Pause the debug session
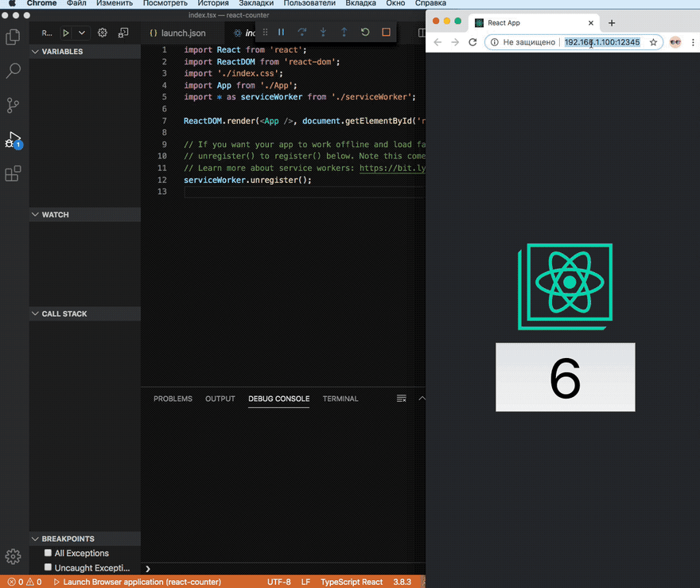Viewport: 700px width, 588px height. 282,32
